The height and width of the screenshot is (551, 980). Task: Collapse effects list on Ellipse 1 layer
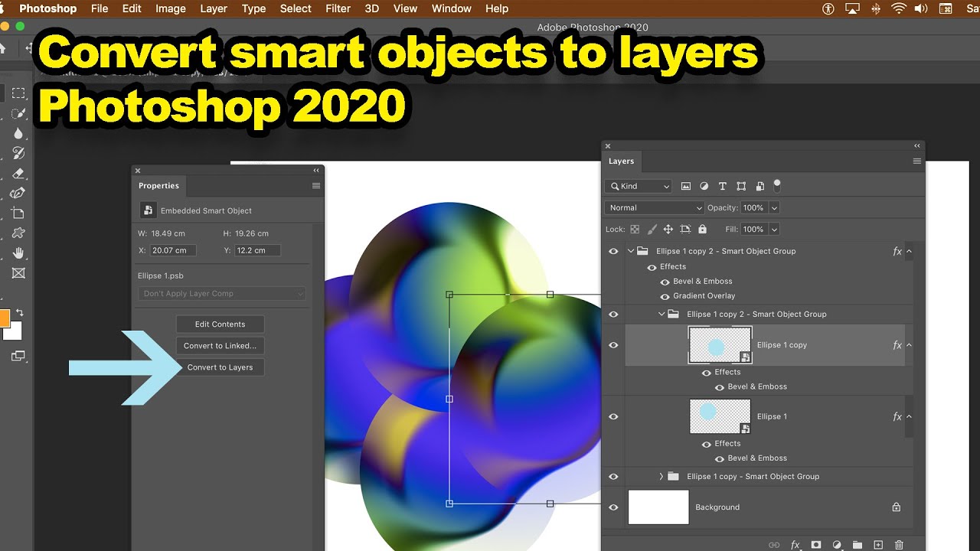(909, 416)
